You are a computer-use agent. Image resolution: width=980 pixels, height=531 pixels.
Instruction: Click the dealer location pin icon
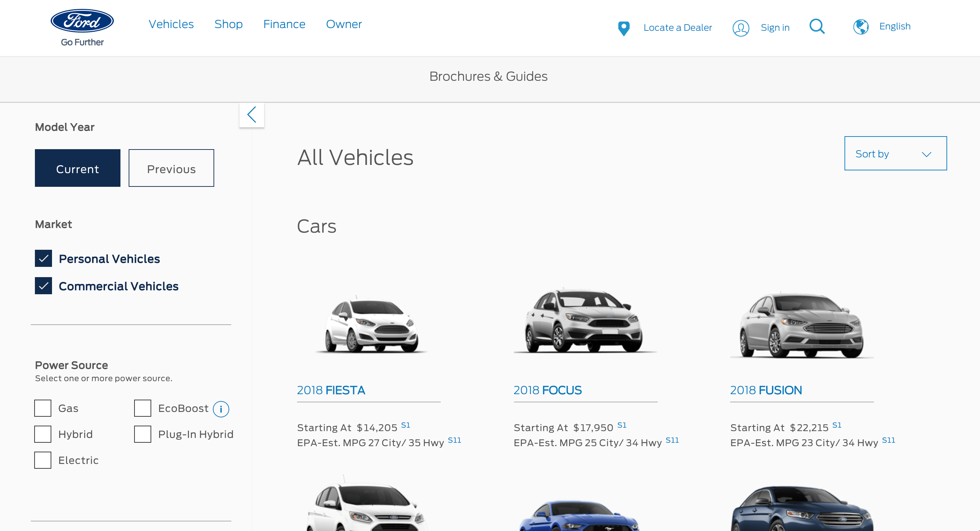pyautogui.click(x=623, y=28)
